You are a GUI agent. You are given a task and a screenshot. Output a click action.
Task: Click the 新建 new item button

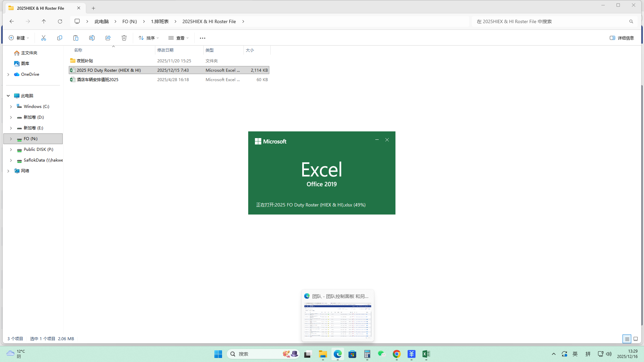19,38
